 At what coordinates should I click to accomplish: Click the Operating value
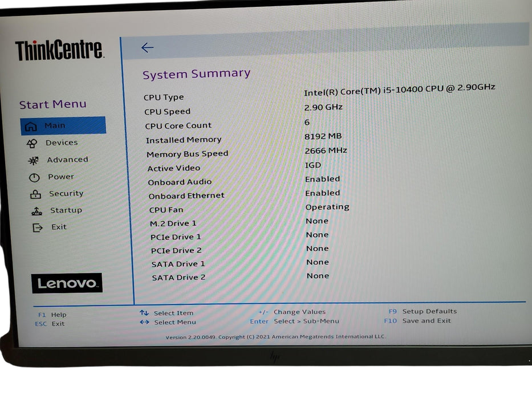pos(327,207)
